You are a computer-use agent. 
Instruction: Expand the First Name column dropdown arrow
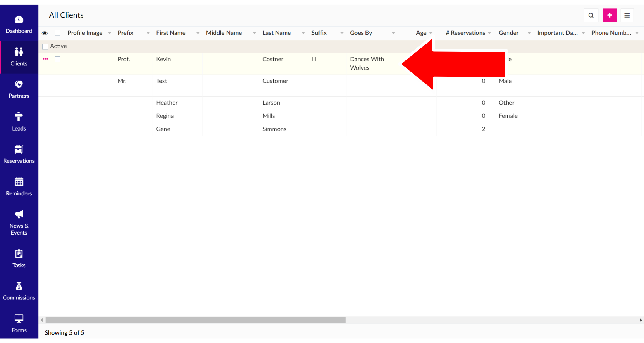(198, 33)
